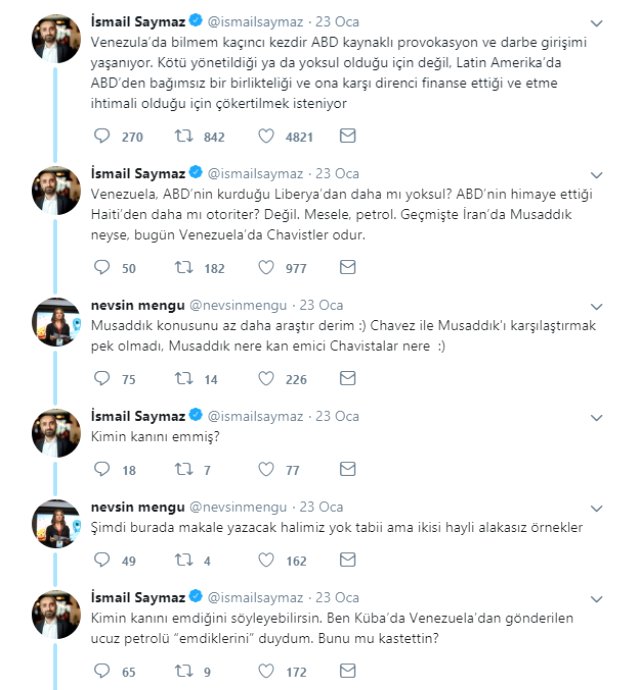Open İsmail Saymaz's avatar on the first tweet
This screenshot has height=690, width=640.
(x=56, y=38)
